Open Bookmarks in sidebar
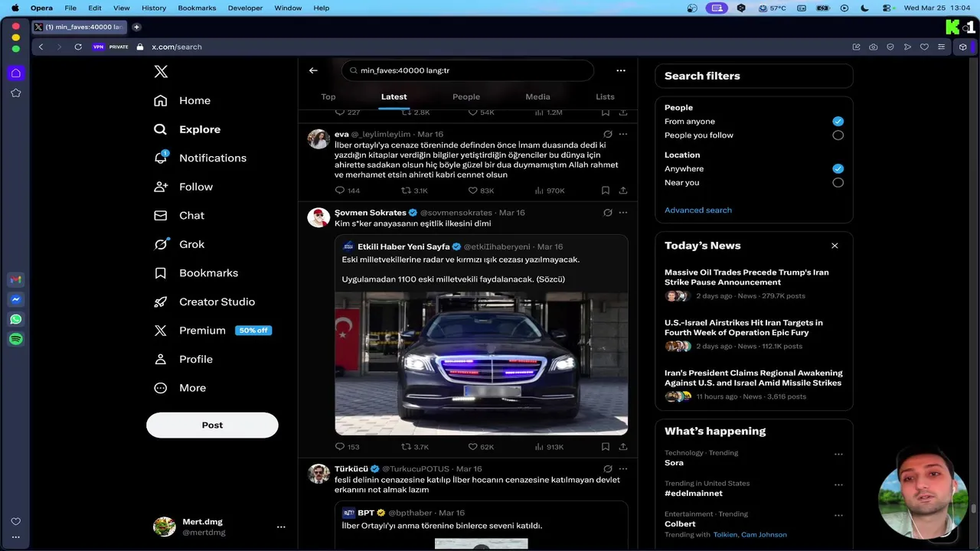The height and width of the screenshot is (551, 980). pos(196,273)
